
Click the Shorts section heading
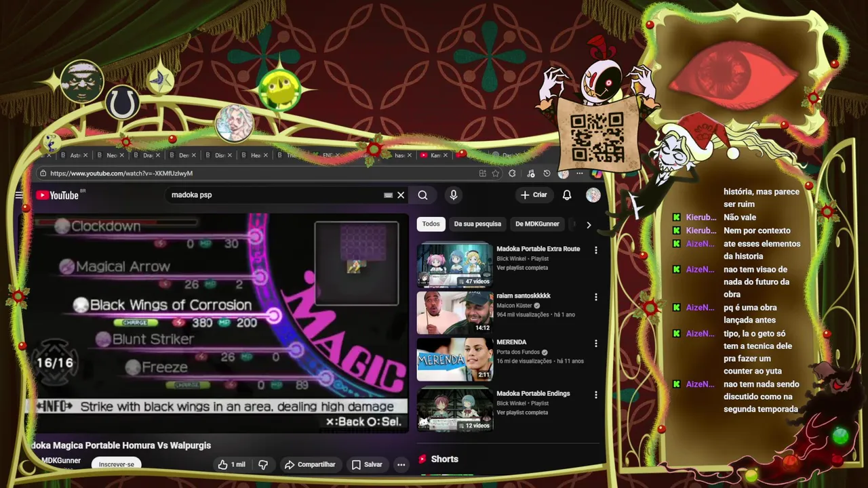click(444, 459)
